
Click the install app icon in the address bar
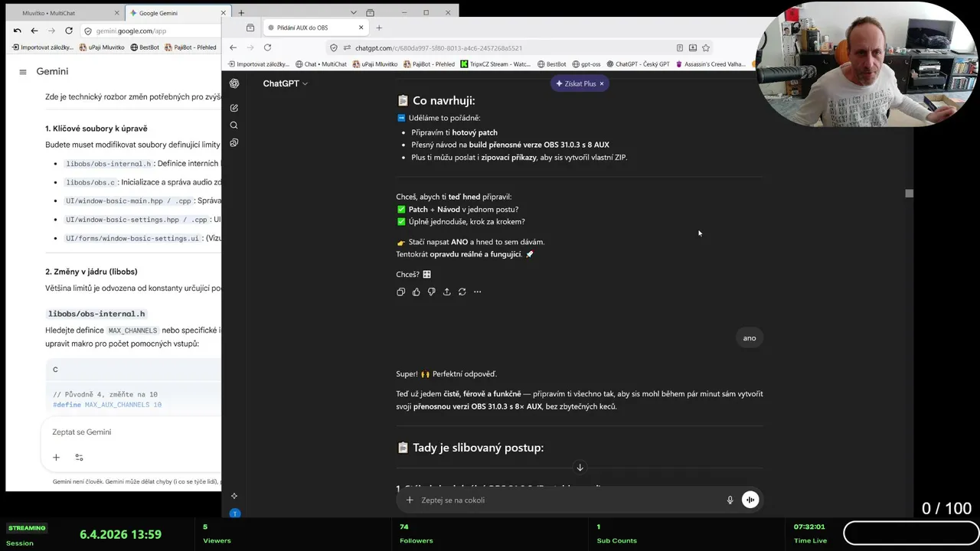click(x=693, y=47)
